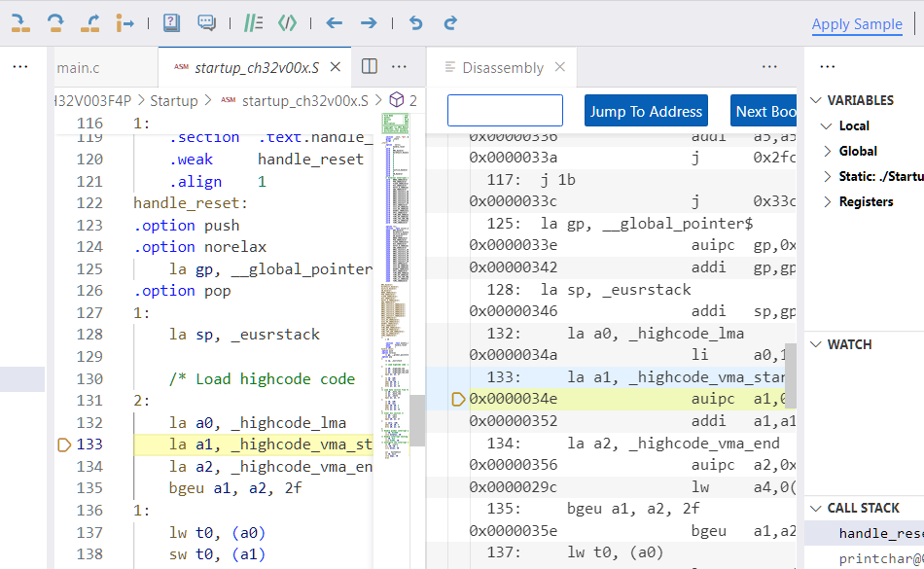The width and height of the screenshot is (924, 569).
Task: Open the Apply Sample link
Action: (x=857, y=24)
